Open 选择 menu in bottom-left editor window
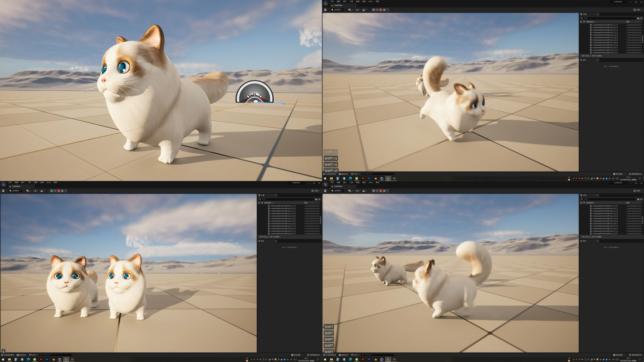 click(42, 182)
